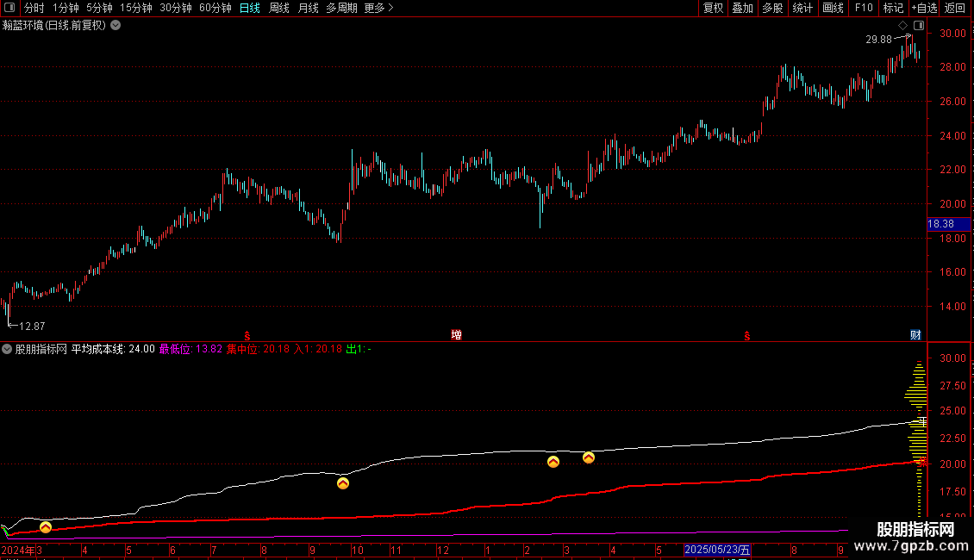This screenshot has height=560, width=974.
Task: Click the 股朋指标网 indicator name
Action: pyautogui.click(x=41, y=350)
